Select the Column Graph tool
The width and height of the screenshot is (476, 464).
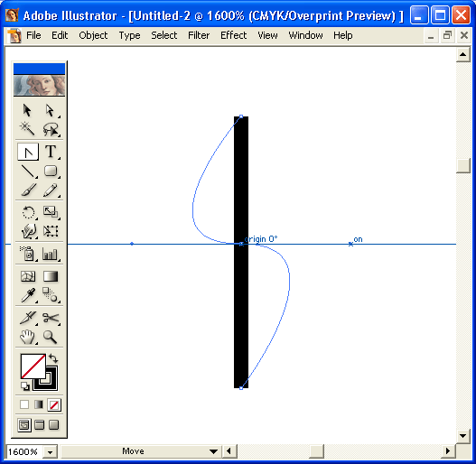[x=51, y=254]
